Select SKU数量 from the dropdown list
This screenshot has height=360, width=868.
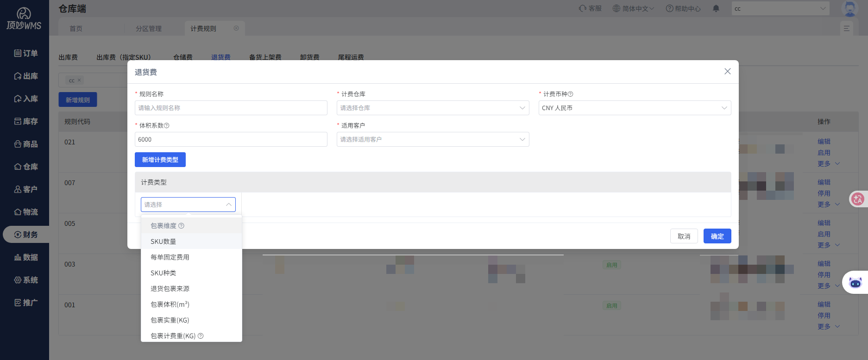[x=191, y=242]
